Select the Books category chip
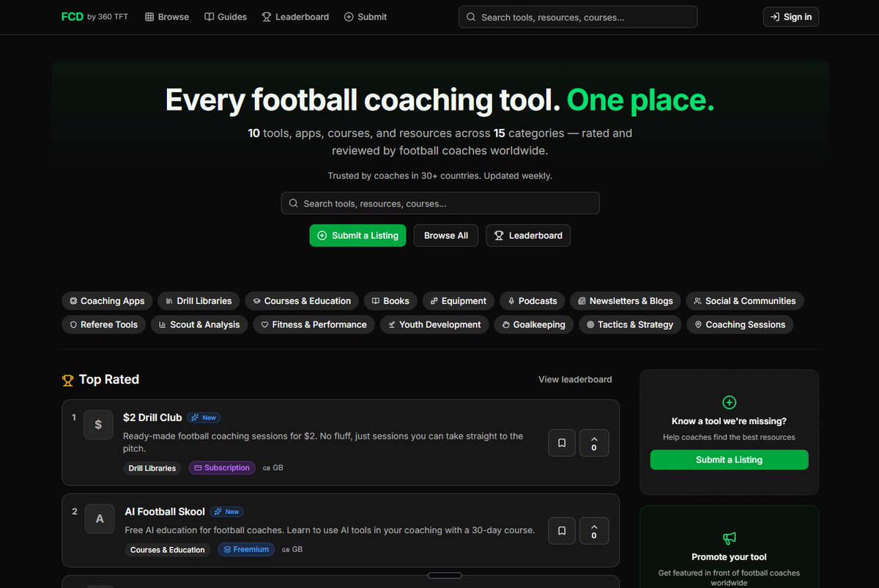The image size is (879, 588). (390, 301)
